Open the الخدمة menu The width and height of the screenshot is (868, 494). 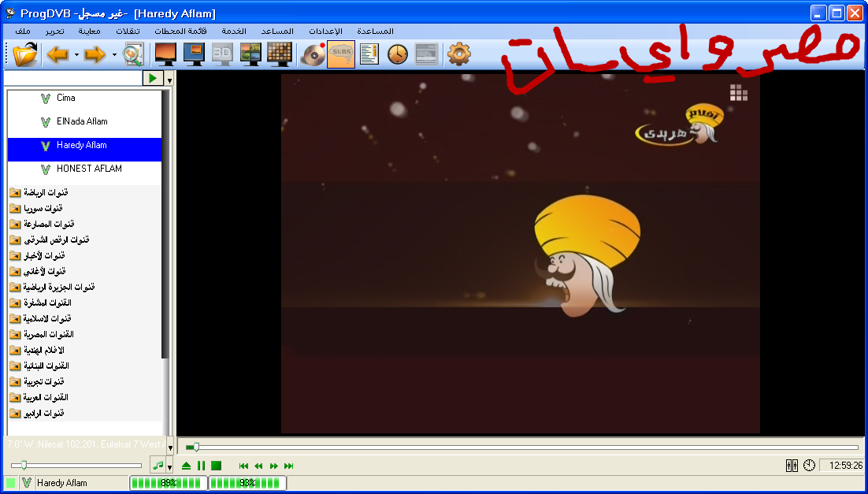pyautogui.click(x=234, y=32)
